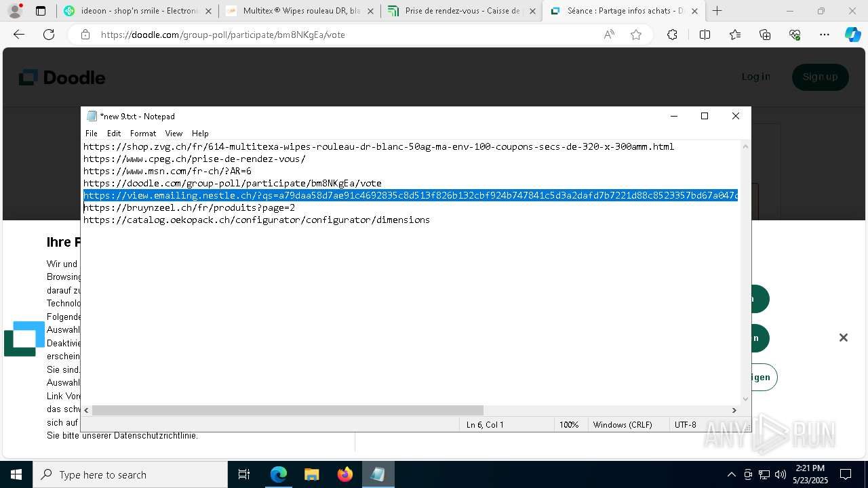868x488 pixels.
Task: Switch to ideoon shop'n smile tab
Action: coord(139,11)
